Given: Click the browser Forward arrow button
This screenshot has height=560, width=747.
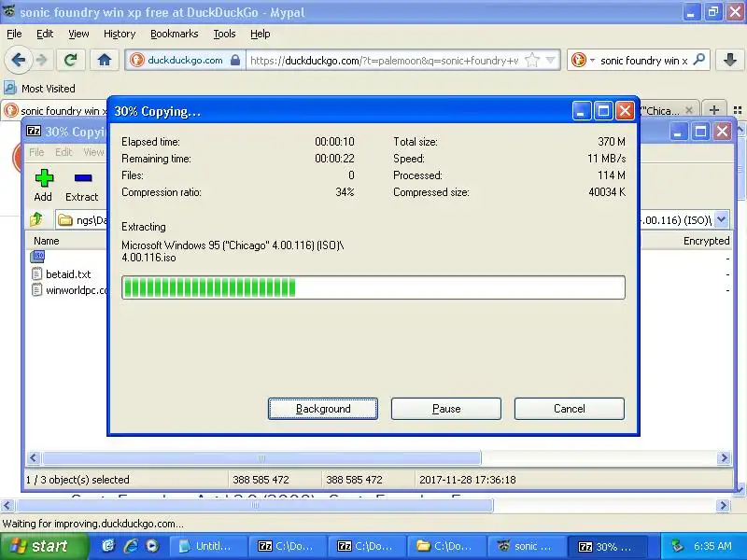Looking at the screenshot, I should tap(42, 60).
